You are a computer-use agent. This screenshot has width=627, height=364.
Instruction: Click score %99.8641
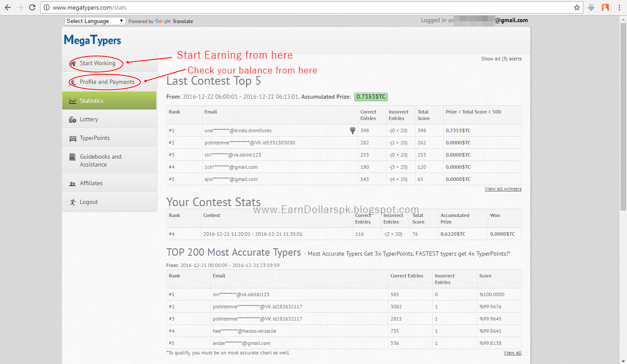click(x=491, y=331)
